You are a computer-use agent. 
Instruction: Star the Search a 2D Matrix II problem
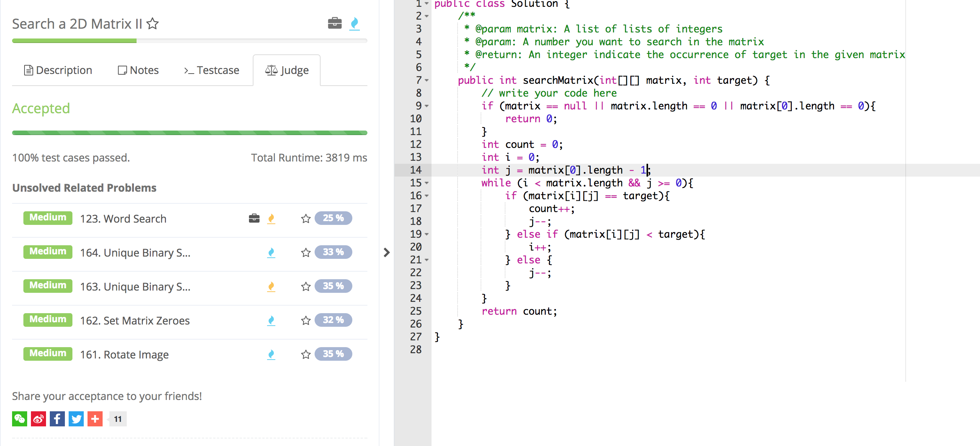[152, 24]
